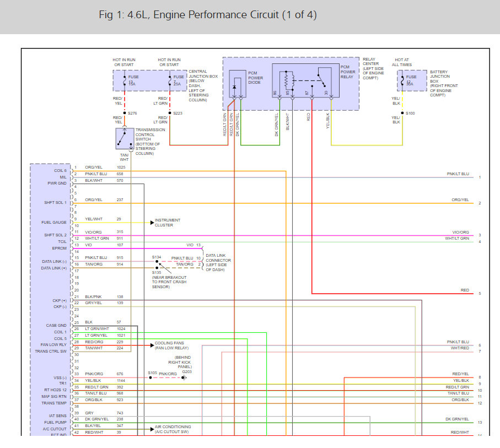Click the arrow pointing to Air Conditioning
The width and height of the screenshot is (500, 448).
pos(152,429)
